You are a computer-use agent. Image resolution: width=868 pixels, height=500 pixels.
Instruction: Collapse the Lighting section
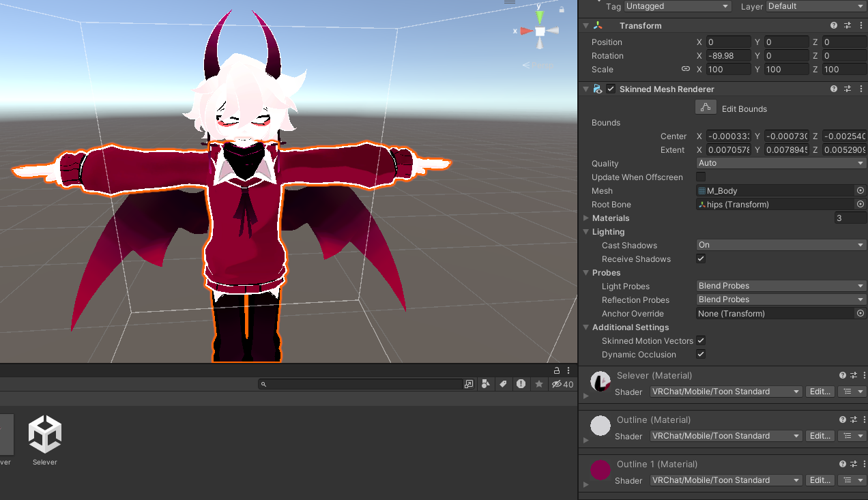586,232
